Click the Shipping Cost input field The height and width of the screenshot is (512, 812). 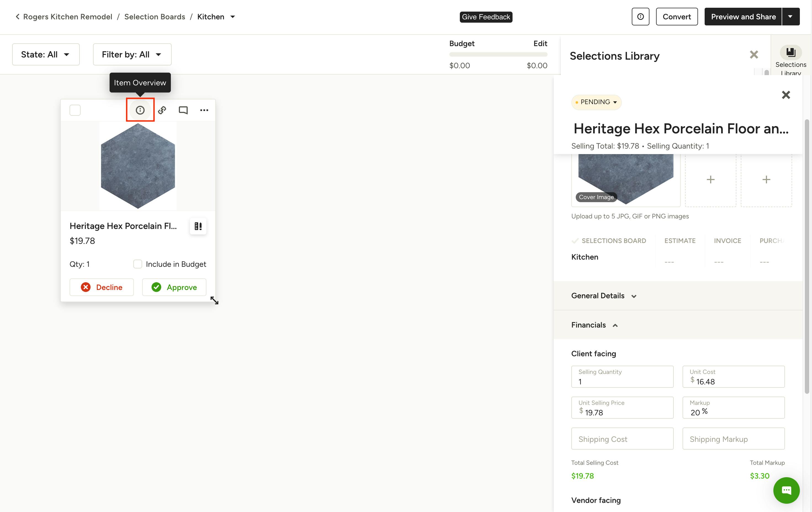tap(622, 439)
